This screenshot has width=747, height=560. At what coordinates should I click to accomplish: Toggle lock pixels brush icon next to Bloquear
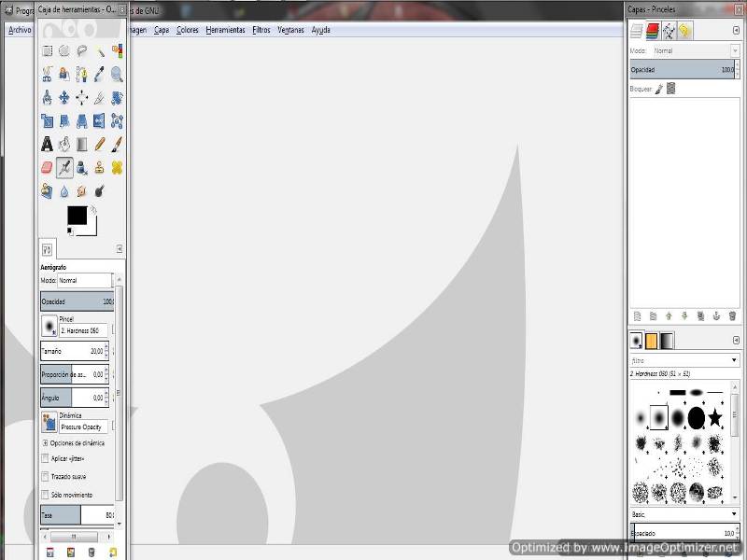point(659,89)
